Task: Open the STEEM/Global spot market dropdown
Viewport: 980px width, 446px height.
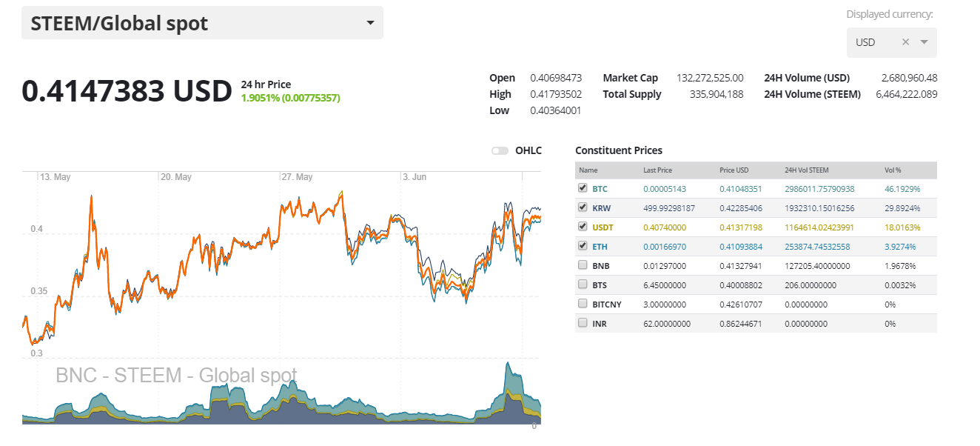Action: 202,23
